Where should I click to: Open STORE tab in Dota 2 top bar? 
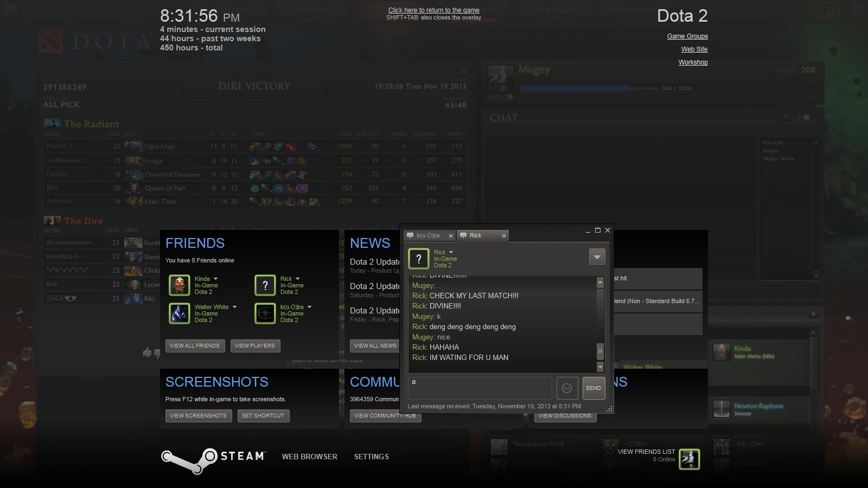coord(311,10)
